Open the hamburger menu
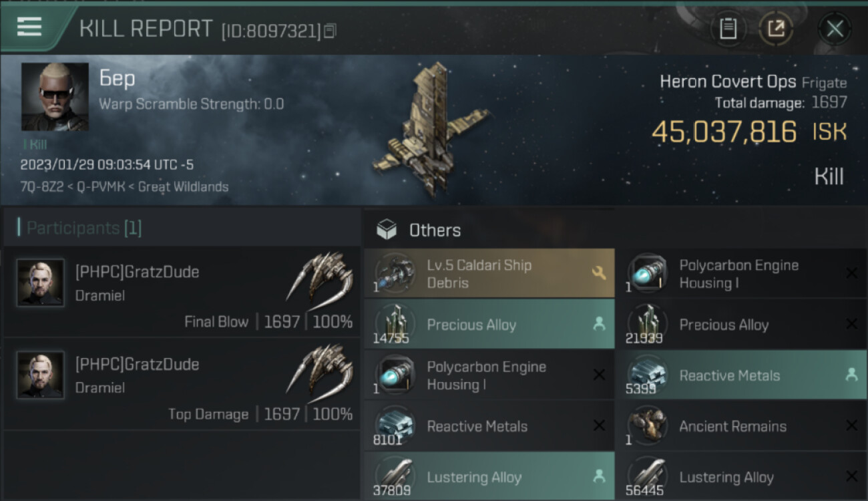The image size is (868, 501). pyautogui.click(x=29, y=27)
